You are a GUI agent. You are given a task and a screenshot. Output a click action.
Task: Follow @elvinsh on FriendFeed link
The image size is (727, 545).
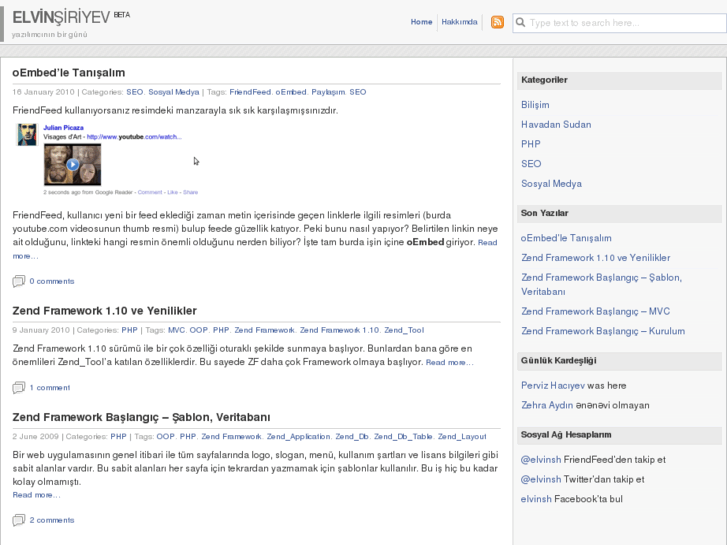[x=541, y=460]
